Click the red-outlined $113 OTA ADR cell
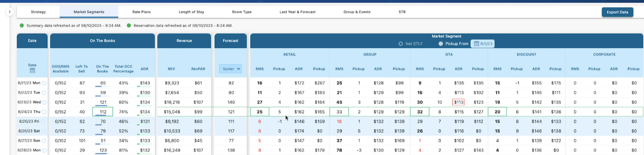 pyautogui.click(x=458, y=102)
